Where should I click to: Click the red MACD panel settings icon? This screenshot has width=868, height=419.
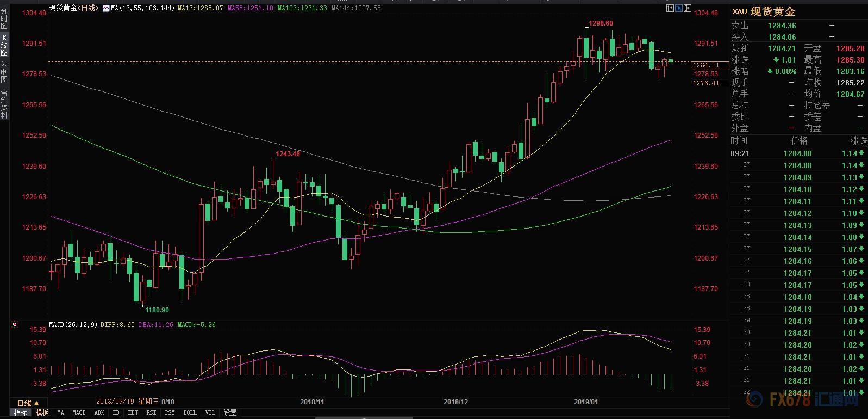[x=15, y=325]
